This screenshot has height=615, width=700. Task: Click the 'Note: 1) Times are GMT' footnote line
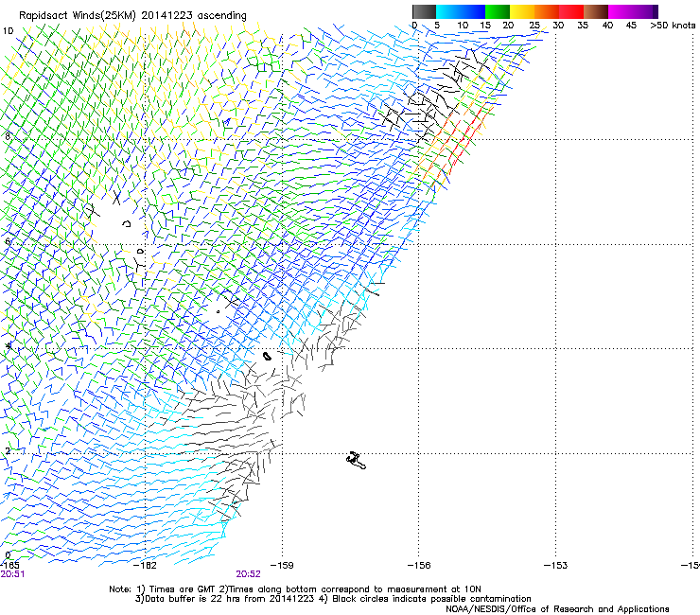coord(295,589)
